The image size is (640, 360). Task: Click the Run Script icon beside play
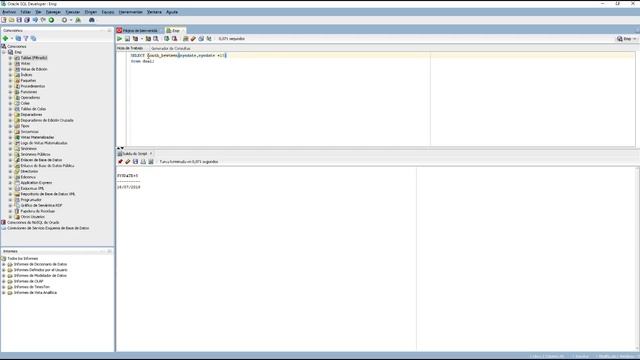pos(127,39)
